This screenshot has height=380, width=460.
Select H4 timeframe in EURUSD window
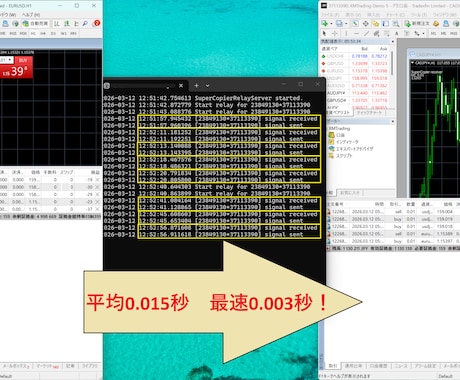coord(43,33)
